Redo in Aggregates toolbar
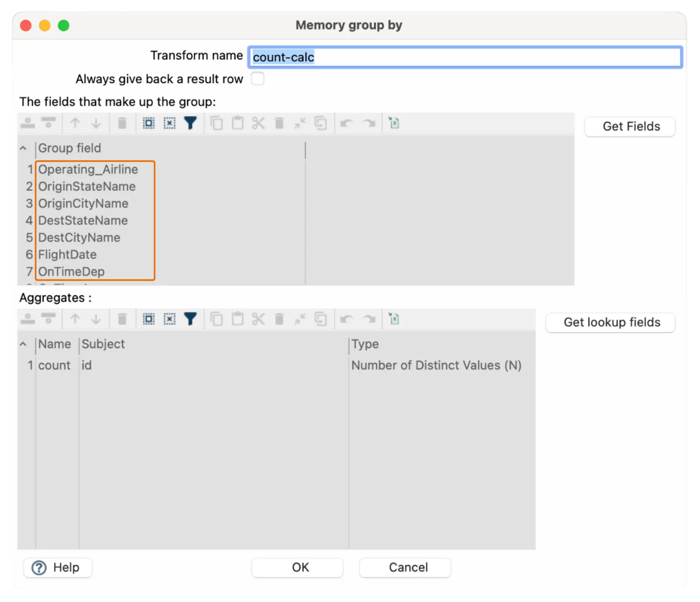 click(x=369, y=319)
